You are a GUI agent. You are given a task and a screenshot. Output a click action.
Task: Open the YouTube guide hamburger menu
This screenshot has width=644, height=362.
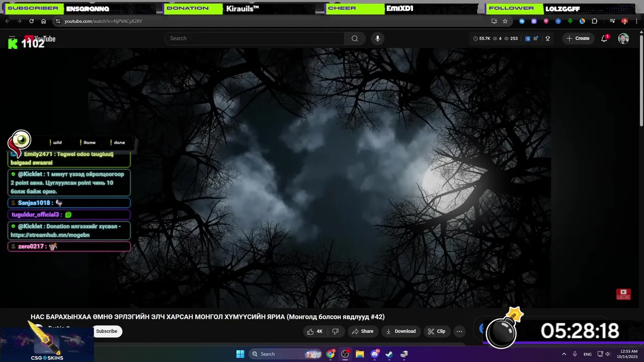point(12,38)
